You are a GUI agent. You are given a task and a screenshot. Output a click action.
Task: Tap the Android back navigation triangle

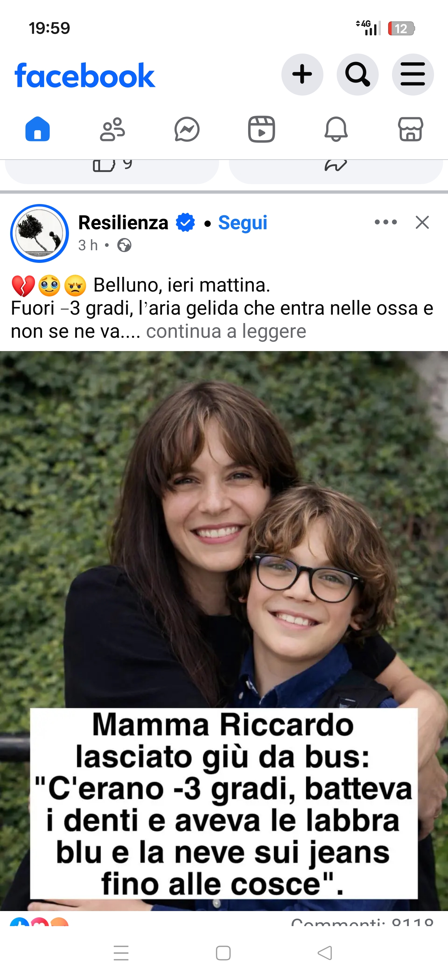click(x=325, y=953)
